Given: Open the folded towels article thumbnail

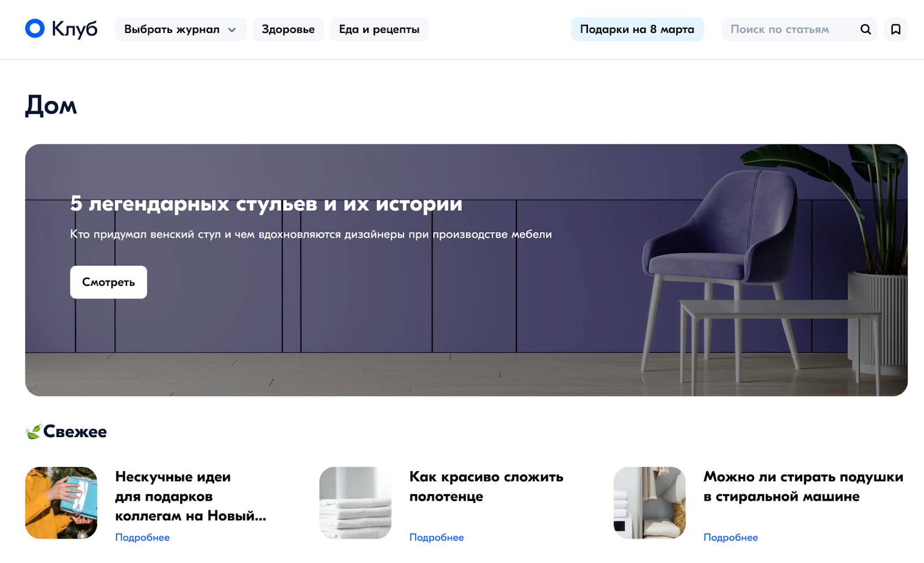Looking at the screenshot, I should 355,503.
